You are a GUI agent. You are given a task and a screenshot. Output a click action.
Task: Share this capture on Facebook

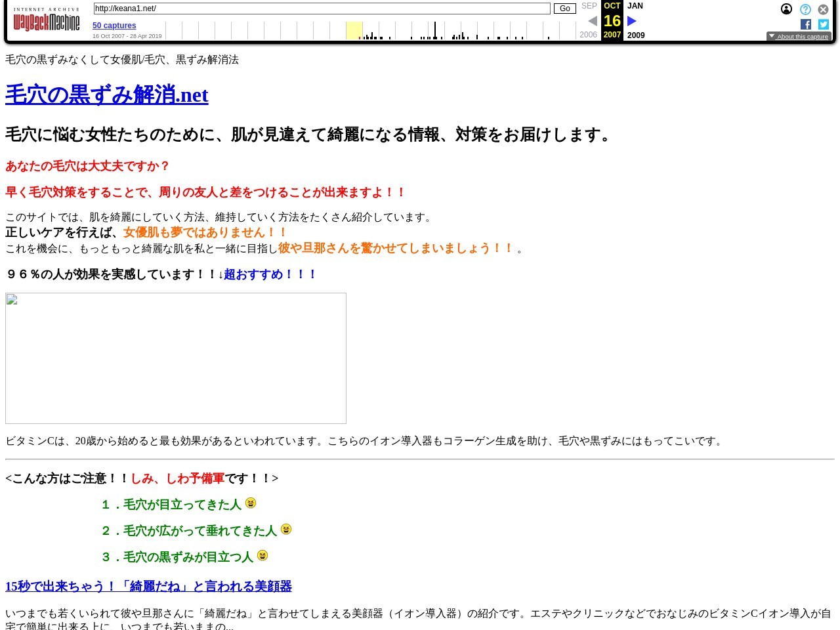[806, 24]
